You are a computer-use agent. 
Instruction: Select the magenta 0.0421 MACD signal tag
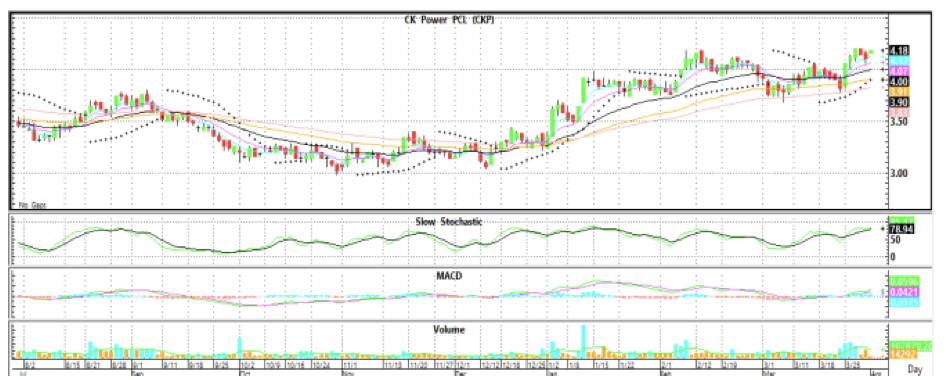coord(903,291)
